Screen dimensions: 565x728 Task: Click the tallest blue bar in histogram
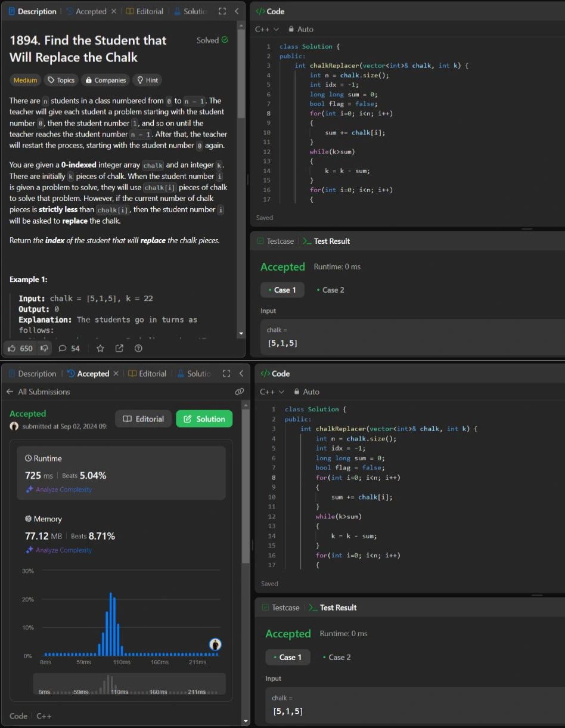(x=111, y=623)
